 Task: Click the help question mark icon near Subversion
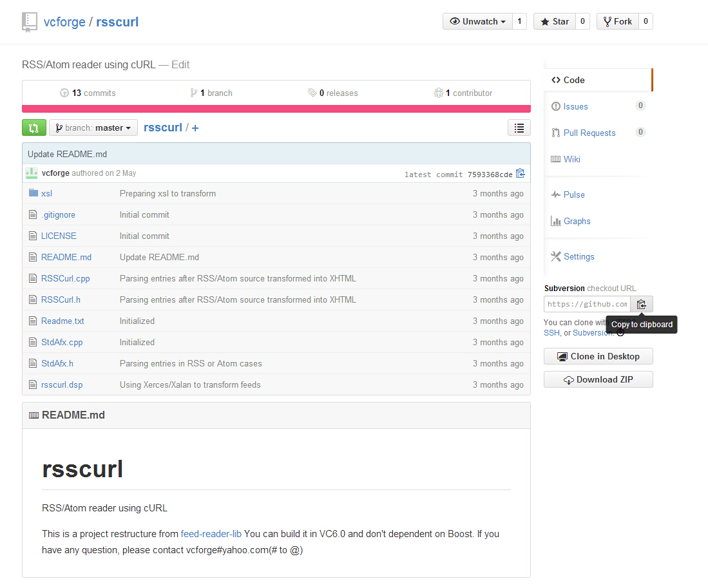[x=620, y=332]
